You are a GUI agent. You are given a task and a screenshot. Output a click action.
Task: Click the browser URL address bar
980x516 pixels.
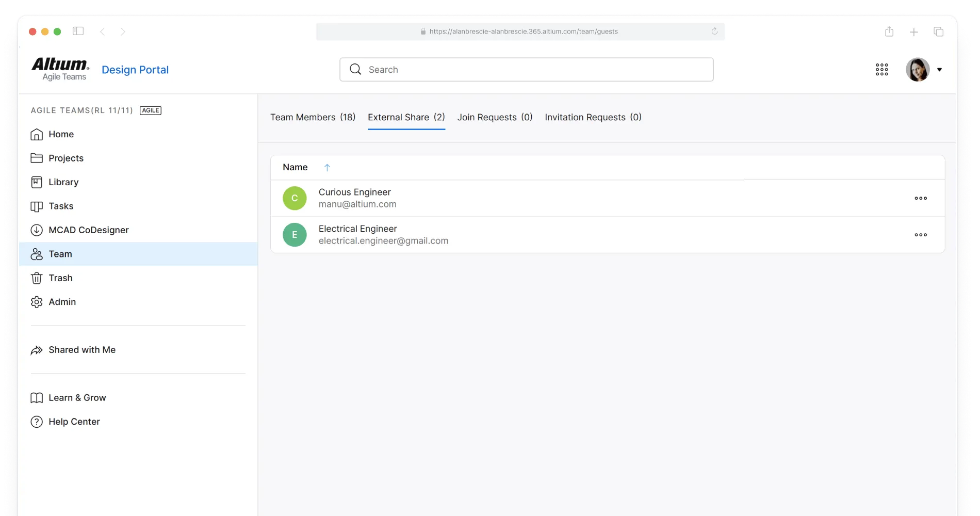(520, 31)
